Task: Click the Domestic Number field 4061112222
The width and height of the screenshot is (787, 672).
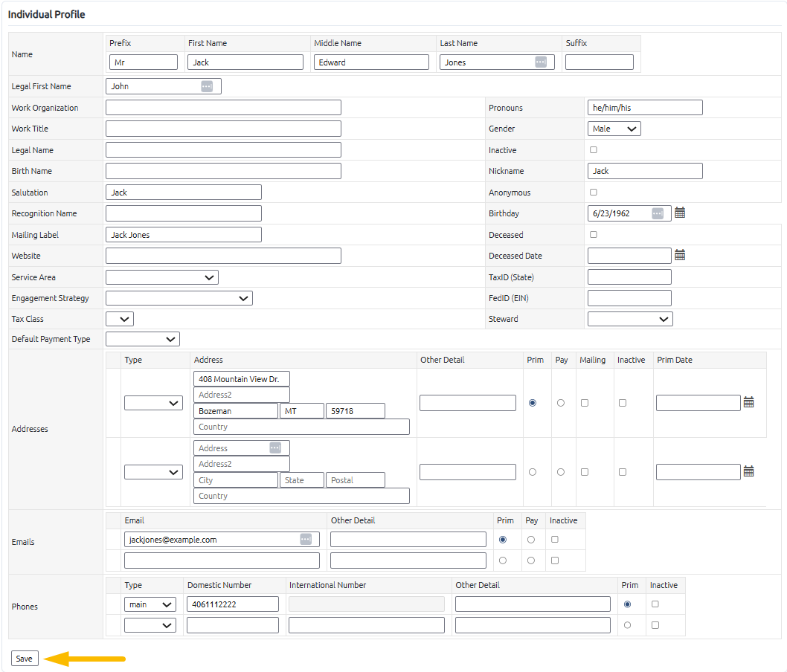Action: tap(232, 604)
